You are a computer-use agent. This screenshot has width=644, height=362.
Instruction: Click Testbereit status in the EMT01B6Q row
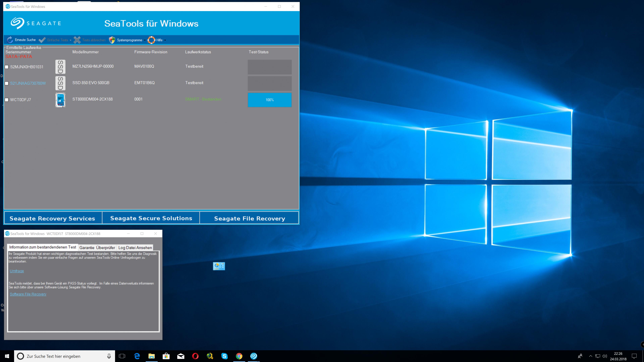pos(194,83)
